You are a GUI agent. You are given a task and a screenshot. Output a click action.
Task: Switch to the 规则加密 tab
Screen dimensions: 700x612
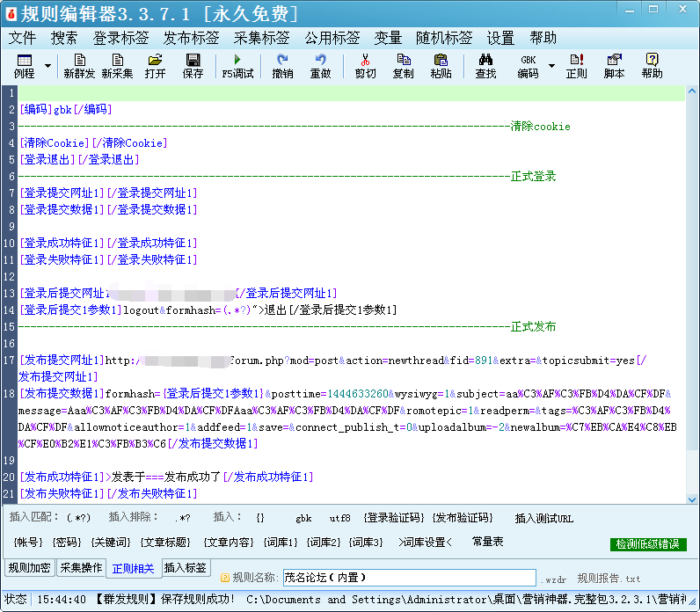pyautogui.click(x=30, y=568)
